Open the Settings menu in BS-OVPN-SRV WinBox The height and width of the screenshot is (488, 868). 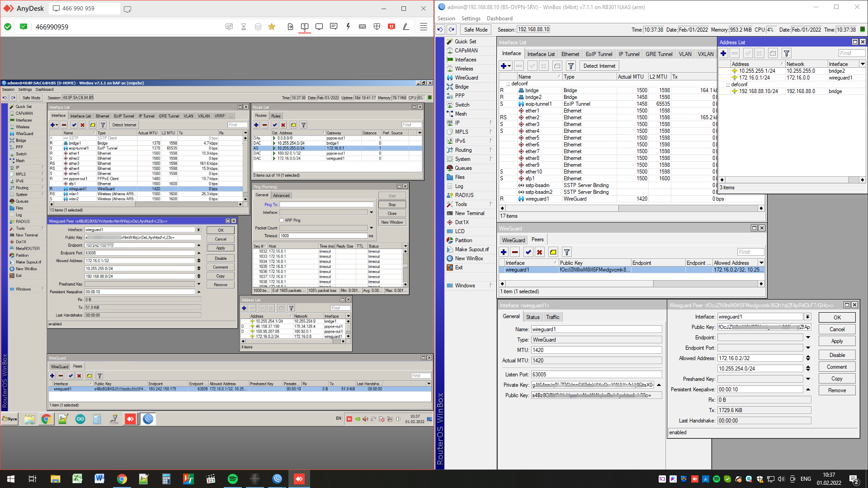471,19
